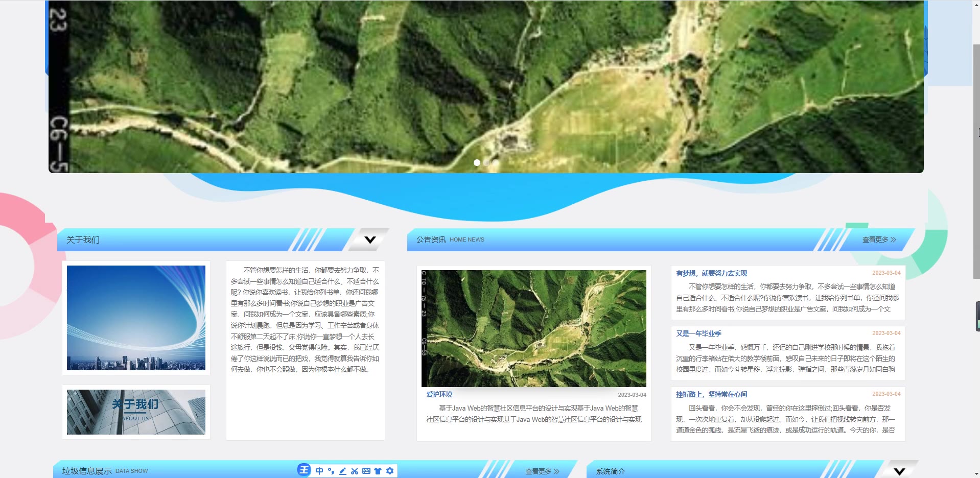Click 查看更多 in 垃圾信息展示 header
This screenshot has height=478, width=980.
(x=542, y=471)
